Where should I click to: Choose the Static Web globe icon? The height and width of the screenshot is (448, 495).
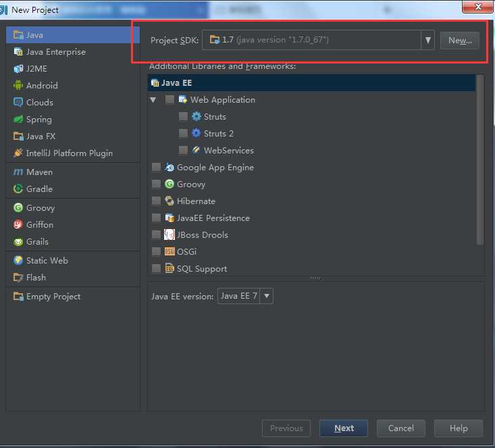click(x=18, y=260)
